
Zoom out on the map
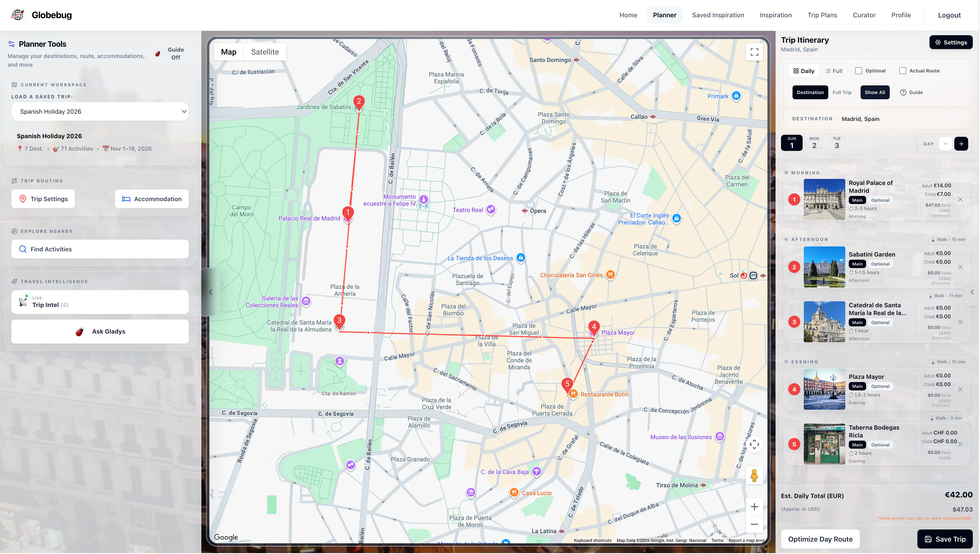tap(754, 524)
